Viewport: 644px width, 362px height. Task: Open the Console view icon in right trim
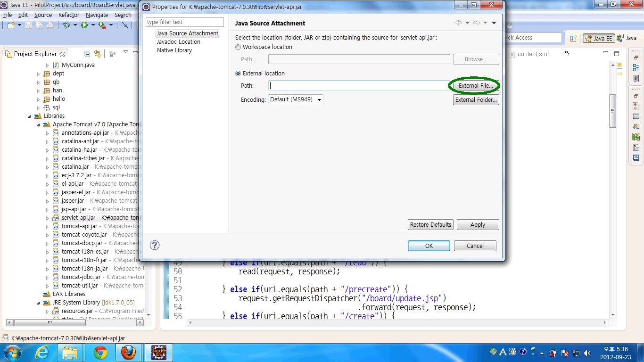[x=636, y=157]
